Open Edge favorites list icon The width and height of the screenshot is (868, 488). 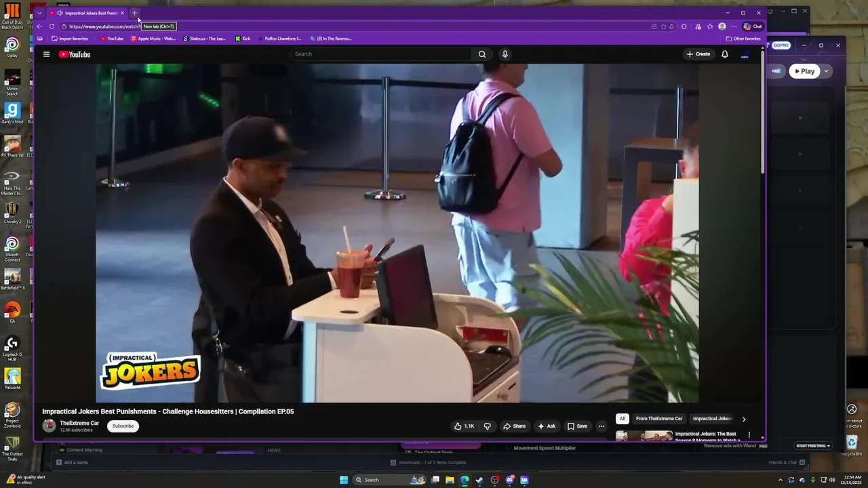(710, 26)
